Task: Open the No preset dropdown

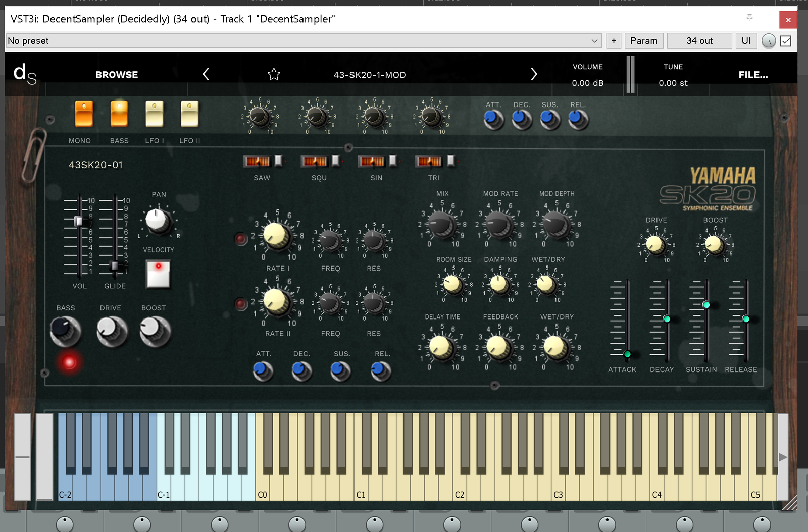Action: pyautogui.click(x=304, y=41)
